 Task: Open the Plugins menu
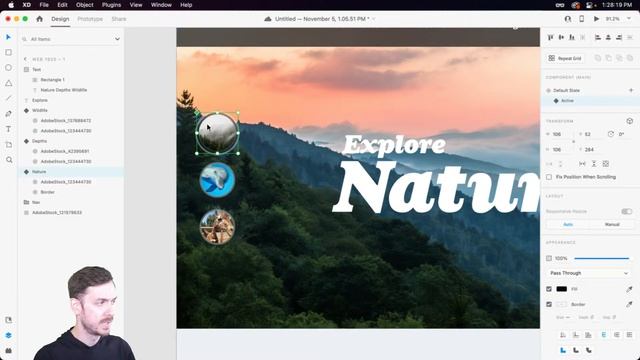click(111, 5)
